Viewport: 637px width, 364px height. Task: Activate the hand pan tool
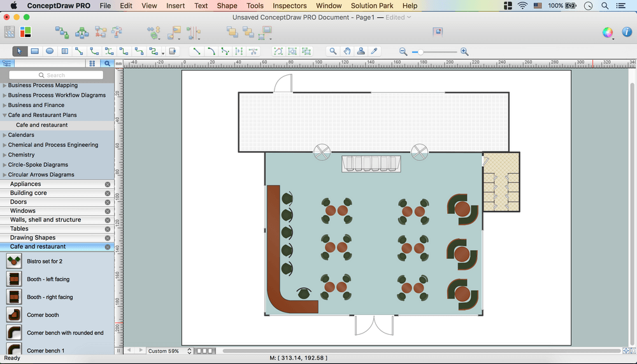pyautogui.click(x=347, y=51)
